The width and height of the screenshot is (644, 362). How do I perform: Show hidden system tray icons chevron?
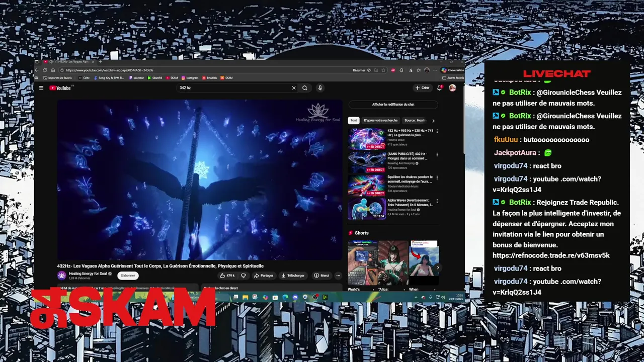[416, 297]
